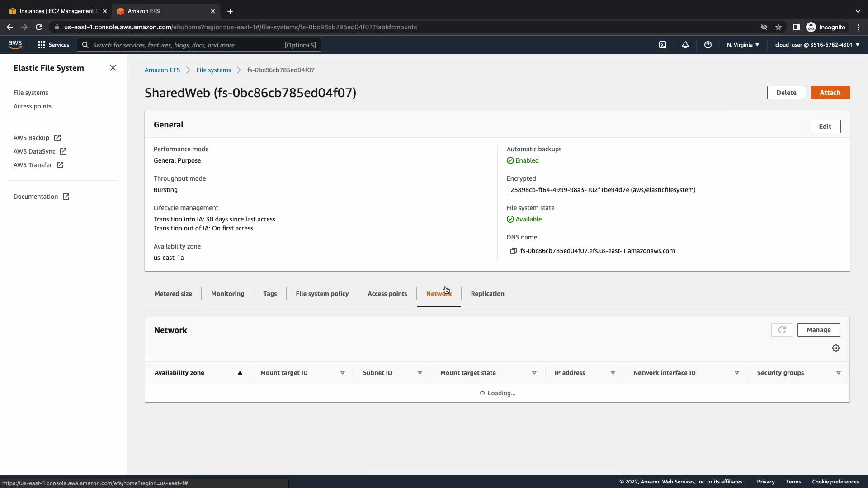
Task: Refresh the Network mount targets list
Action: (x=782, y=330)
